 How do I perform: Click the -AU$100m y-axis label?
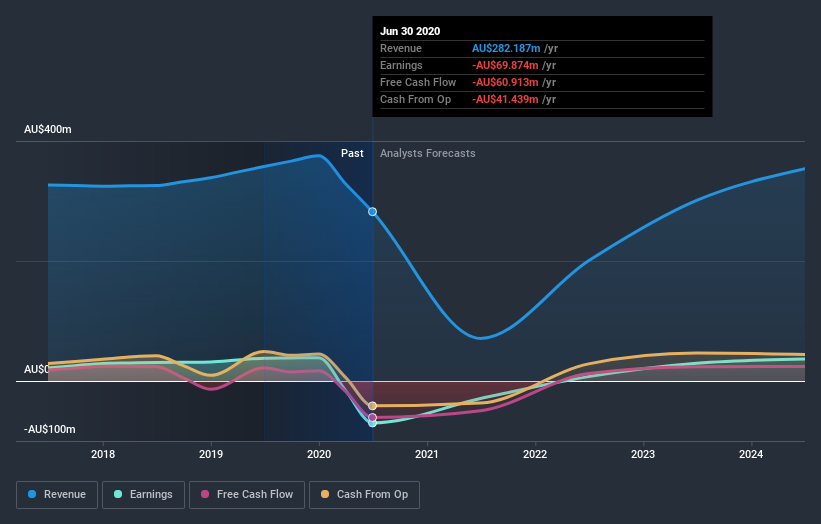click(x=50, y=429)
